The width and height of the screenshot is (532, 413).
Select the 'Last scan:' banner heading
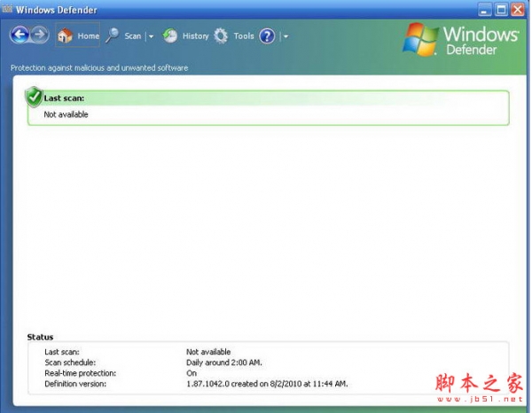click(x=64, y=98)
